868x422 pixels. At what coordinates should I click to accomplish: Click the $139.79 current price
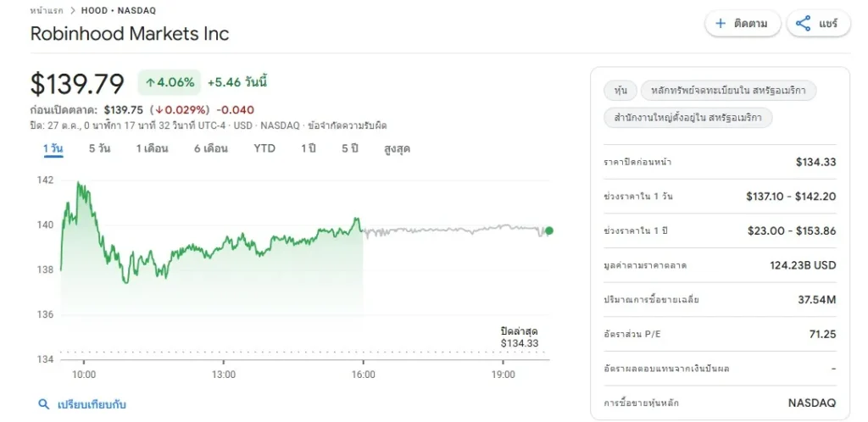click(x=77, y=84)
